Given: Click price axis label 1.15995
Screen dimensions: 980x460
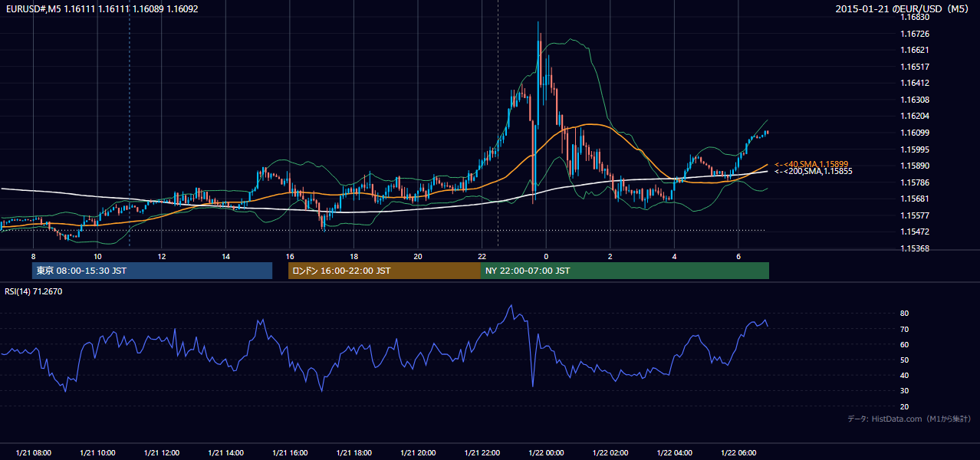Looking at the screenshot, I should tap(915, 149).
